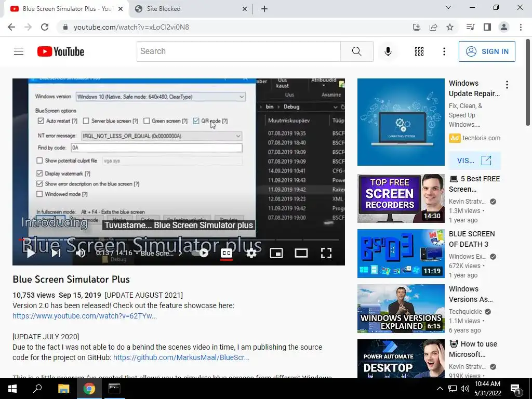
Task: Bookmark this page with the star
Action: click(x=450, y=27)
